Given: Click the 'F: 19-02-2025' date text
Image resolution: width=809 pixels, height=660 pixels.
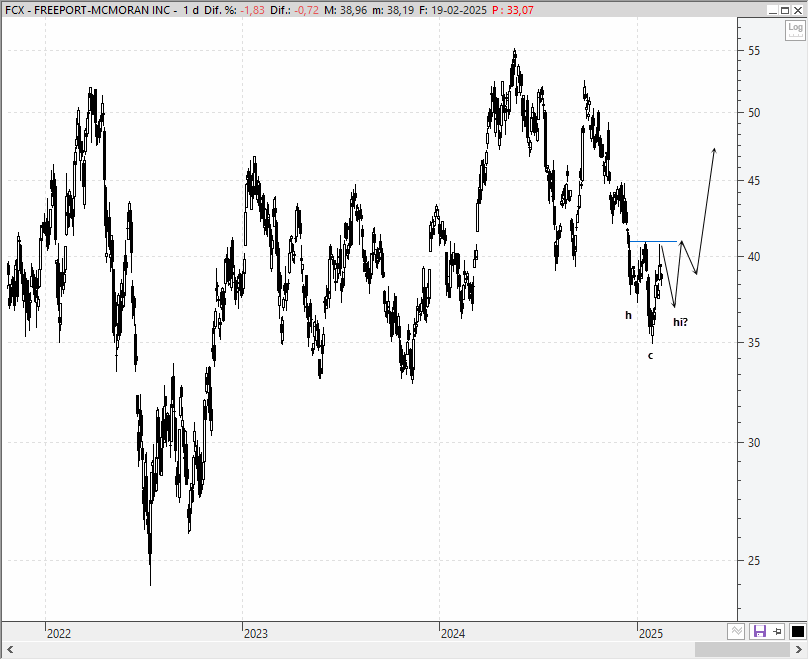Looking at the screenshot, I should pos(452,10).
